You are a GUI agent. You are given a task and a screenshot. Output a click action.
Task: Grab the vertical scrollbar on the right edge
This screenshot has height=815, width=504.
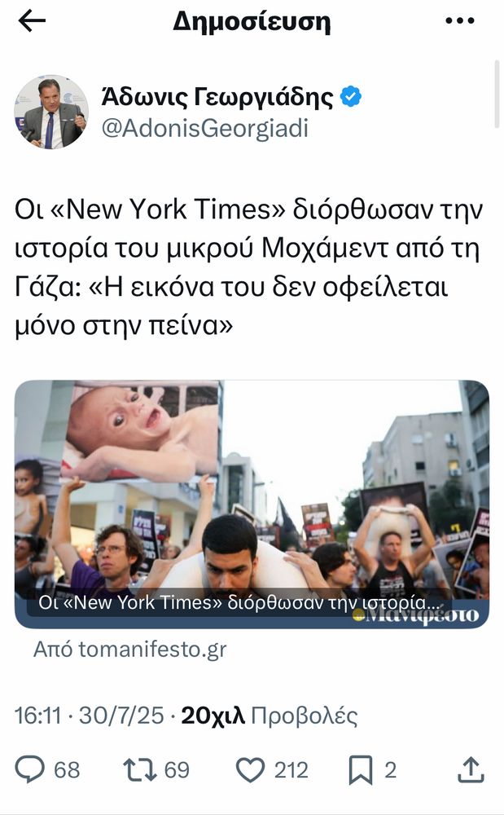tap(497, 94)
